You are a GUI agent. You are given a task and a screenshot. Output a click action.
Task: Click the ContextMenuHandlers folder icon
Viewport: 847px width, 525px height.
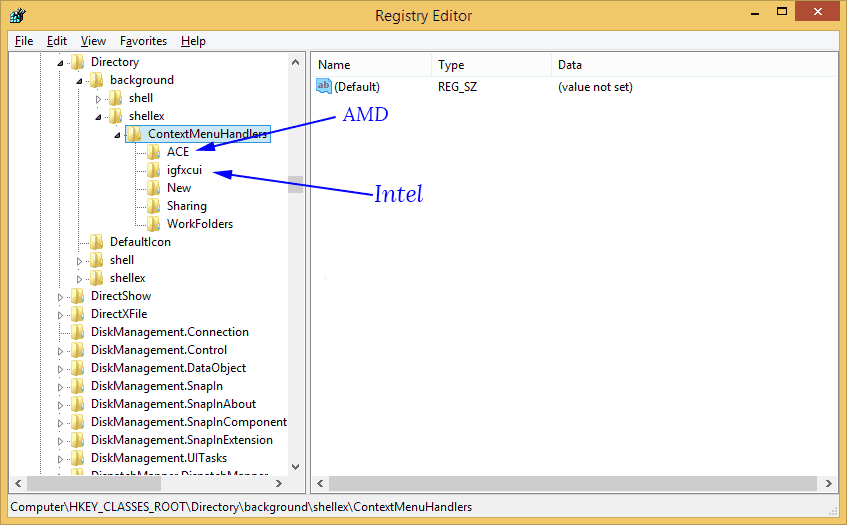pyautogui.click(x=135, y=133)
